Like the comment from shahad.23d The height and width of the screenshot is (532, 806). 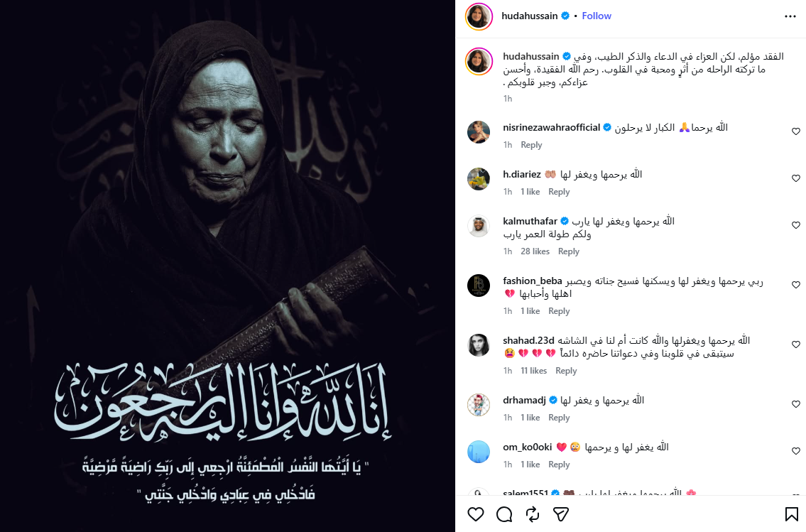pos(796,344)
